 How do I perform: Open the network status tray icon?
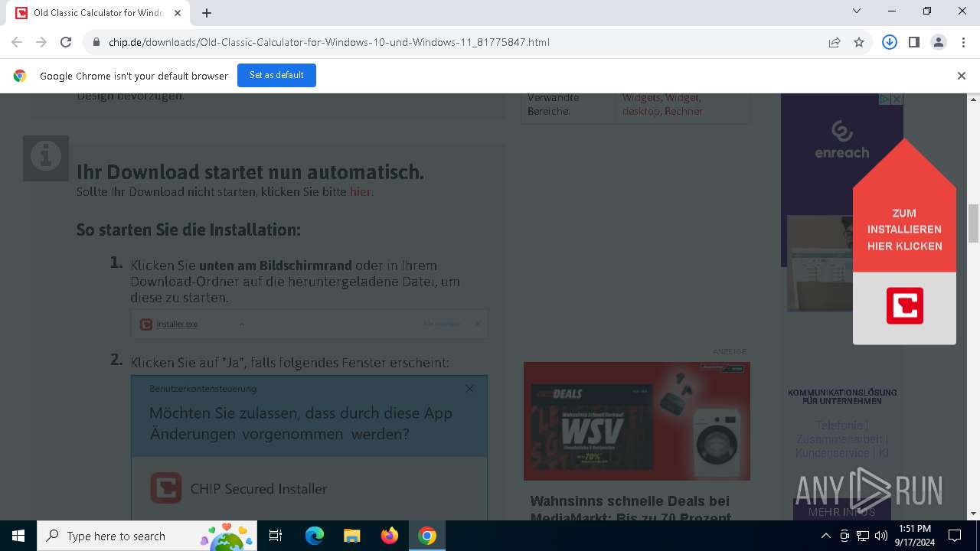(x=863, y=536)
